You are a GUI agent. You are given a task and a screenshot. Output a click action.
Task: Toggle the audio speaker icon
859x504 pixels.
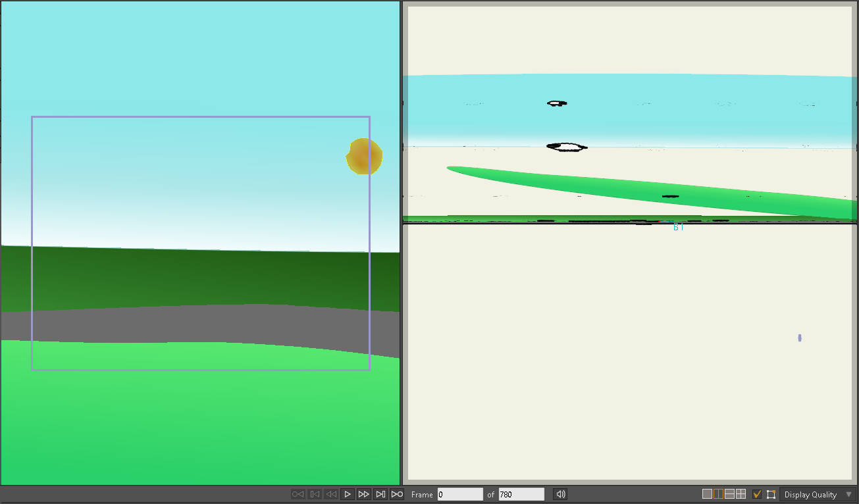[560, 494]
